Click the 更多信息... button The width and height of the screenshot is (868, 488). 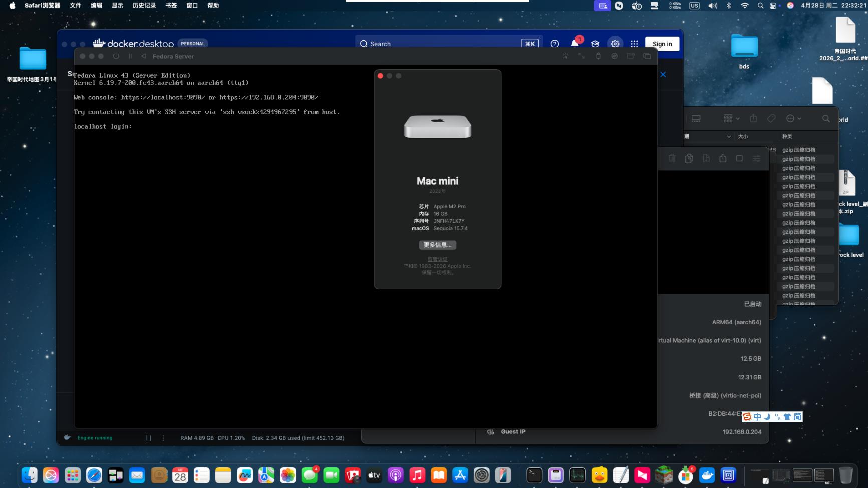[437, 245]
